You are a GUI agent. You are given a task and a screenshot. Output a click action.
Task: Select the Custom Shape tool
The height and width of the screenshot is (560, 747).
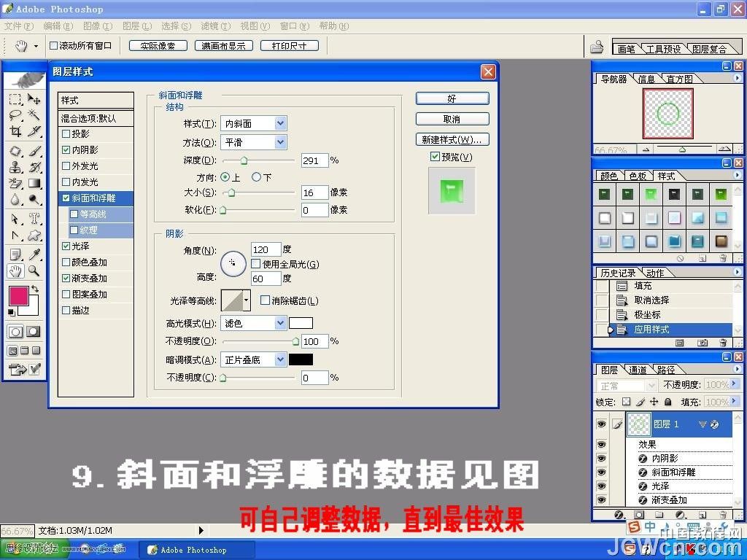click(x=34, y=236)
